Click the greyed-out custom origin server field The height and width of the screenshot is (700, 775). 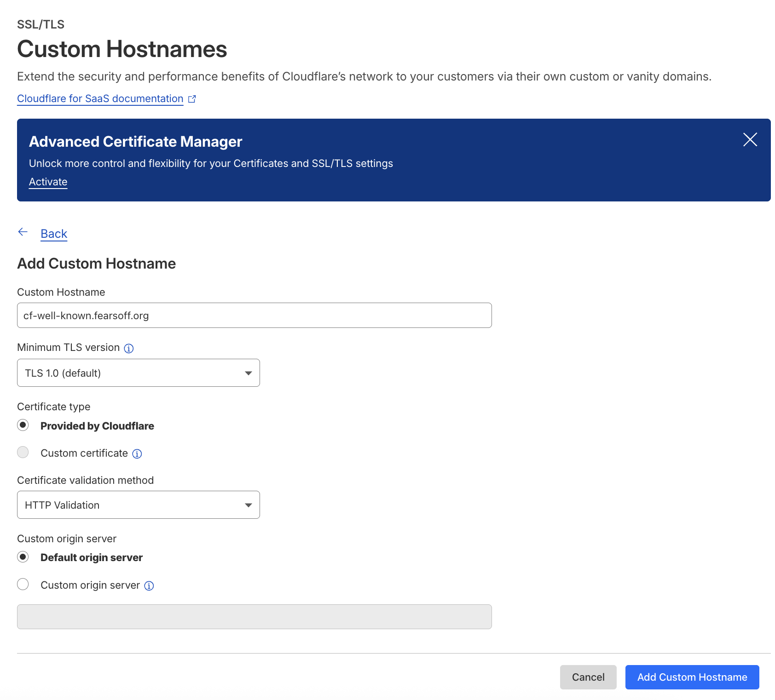(254, 617)
